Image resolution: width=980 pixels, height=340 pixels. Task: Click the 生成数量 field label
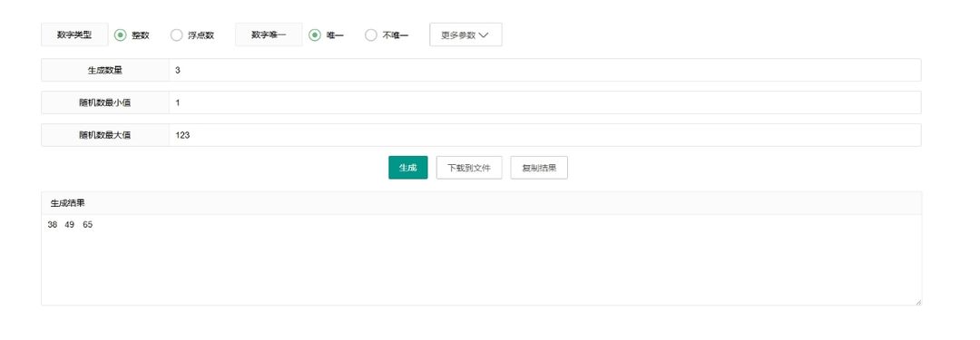105,70
